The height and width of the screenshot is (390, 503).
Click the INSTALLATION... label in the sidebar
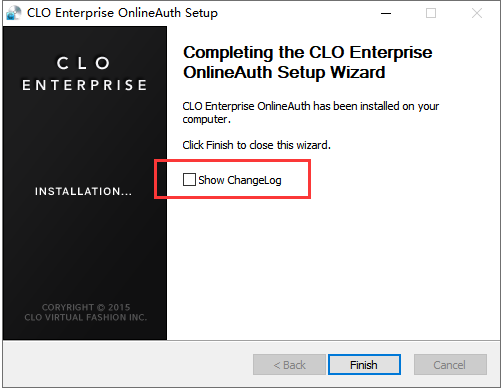(83, 191)
